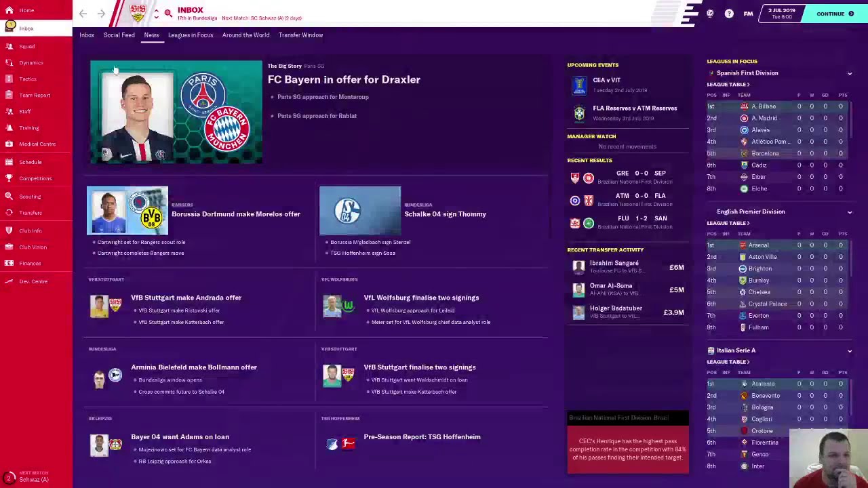
Task: Open VfB Stuttgart make Andrada offer story
Action: point(186,298)
